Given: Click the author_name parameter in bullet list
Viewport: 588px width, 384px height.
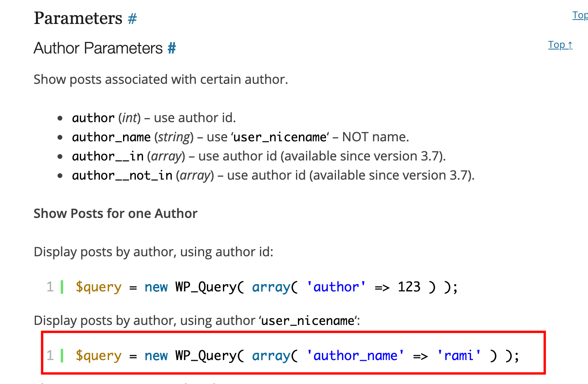Looking at the screenshot, I should 111,137.
